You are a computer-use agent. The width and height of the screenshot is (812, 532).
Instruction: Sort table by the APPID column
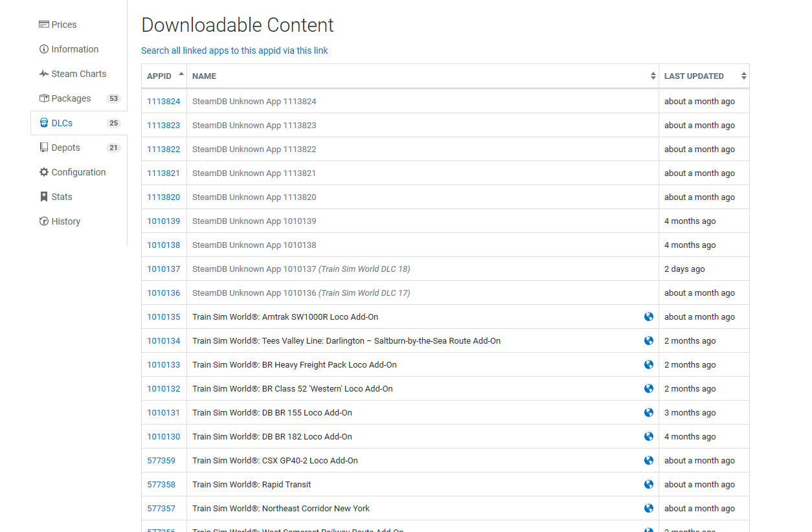coord(164,76)
